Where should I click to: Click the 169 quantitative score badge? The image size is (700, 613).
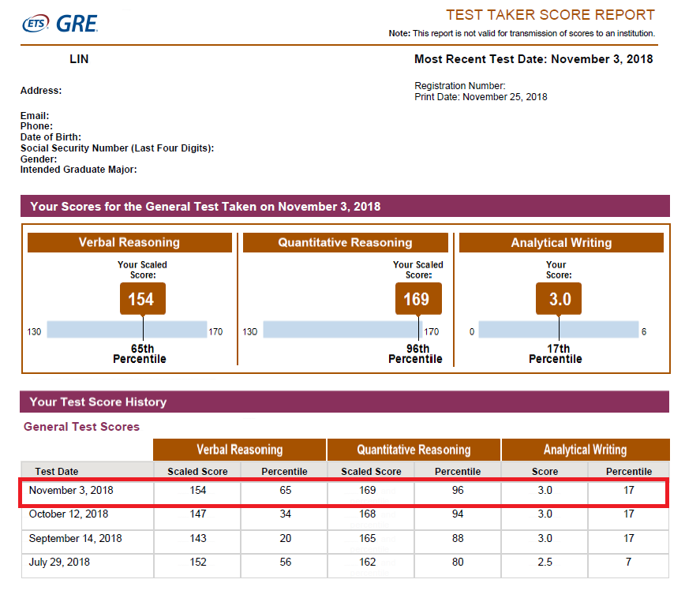tap(418, 298)
